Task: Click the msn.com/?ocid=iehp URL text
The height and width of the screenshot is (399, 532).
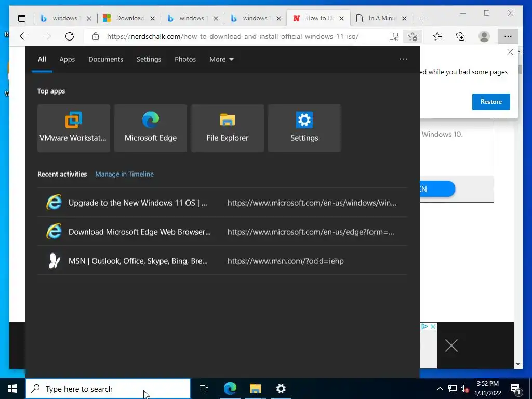Action: pyautogui.click(x=286, y=261)
